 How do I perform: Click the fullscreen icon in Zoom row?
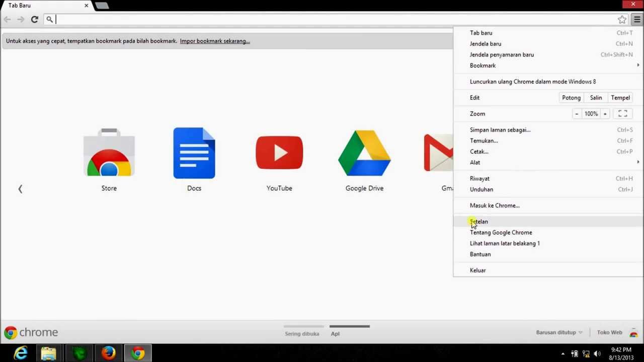622,114
